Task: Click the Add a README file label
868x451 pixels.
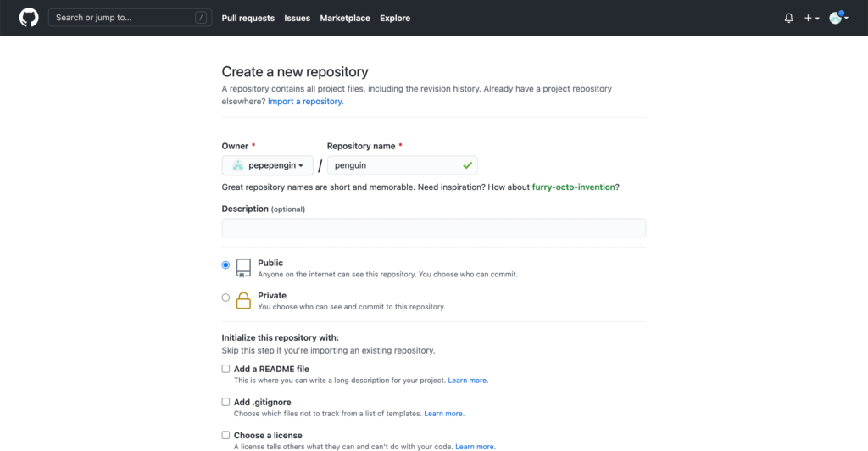Action: click(271, 369)
